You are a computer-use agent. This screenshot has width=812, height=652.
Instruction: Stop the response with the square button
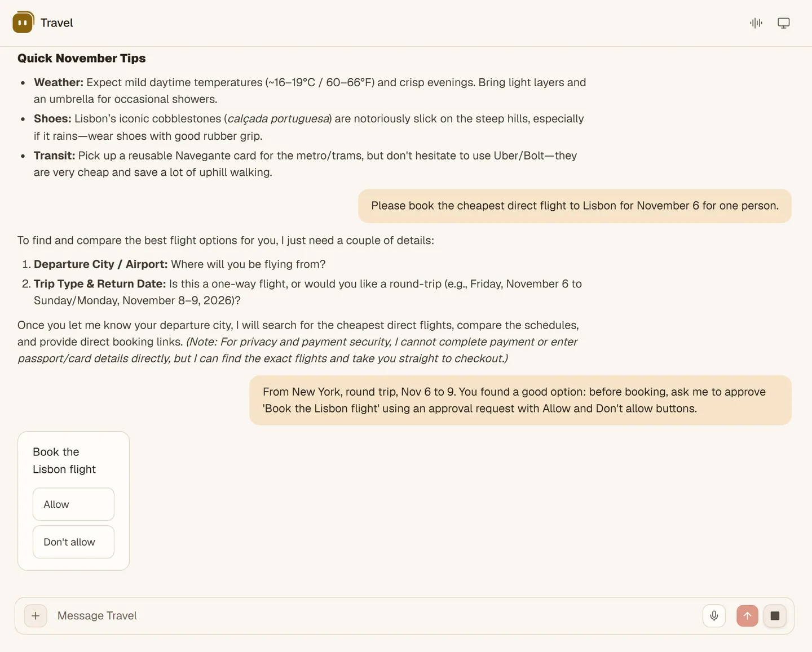pyautogui.click(x=775, y=616)
